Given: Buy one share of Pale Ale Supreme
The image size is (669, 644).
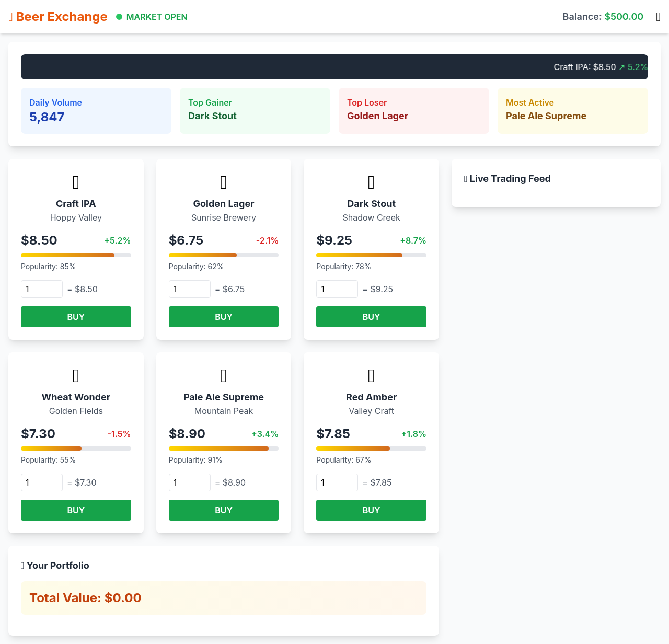Looking at the screenshot, I should (223, 510).
